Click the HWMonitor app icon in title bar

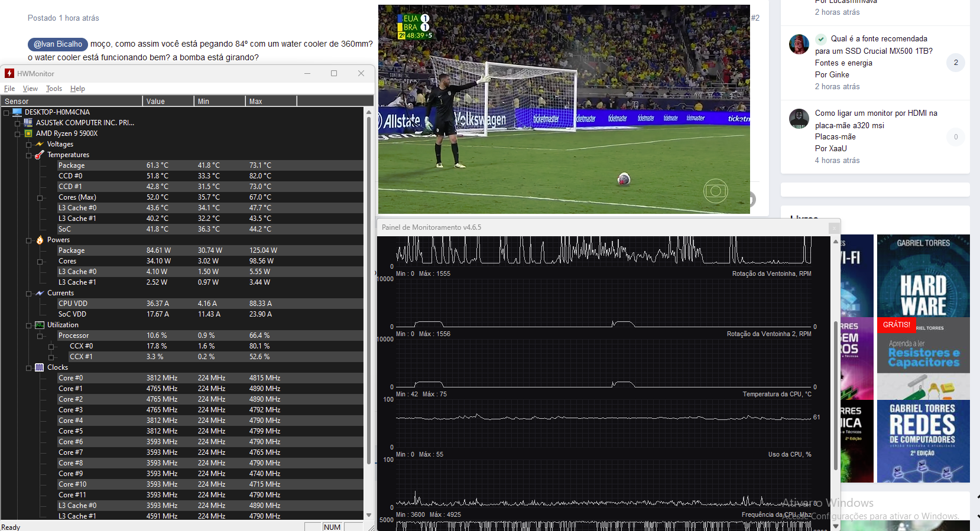coord(9,73)
